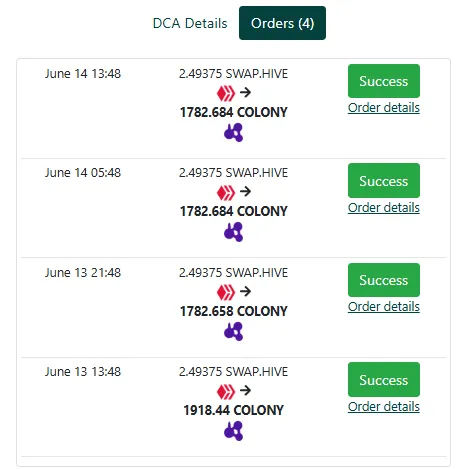Click Success button for June 14 13:48 order
This screenshot has height=469, width=463.
384,81
